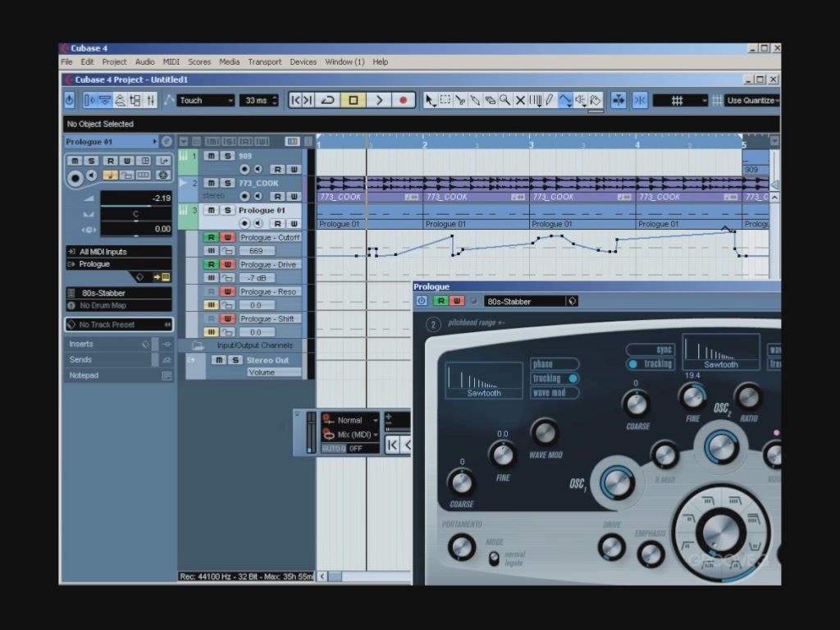Click the Record button in the transport toolbar

404,100
